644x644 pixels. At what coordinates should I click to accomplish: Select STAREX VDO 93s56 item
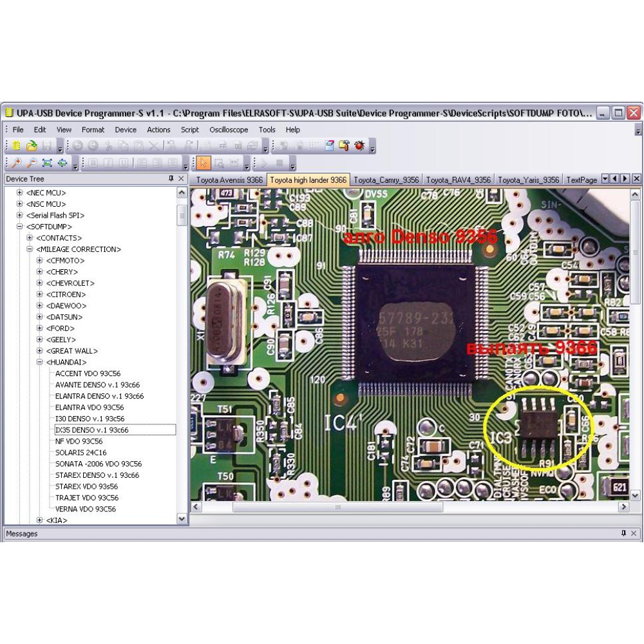(x=87, y=486)
